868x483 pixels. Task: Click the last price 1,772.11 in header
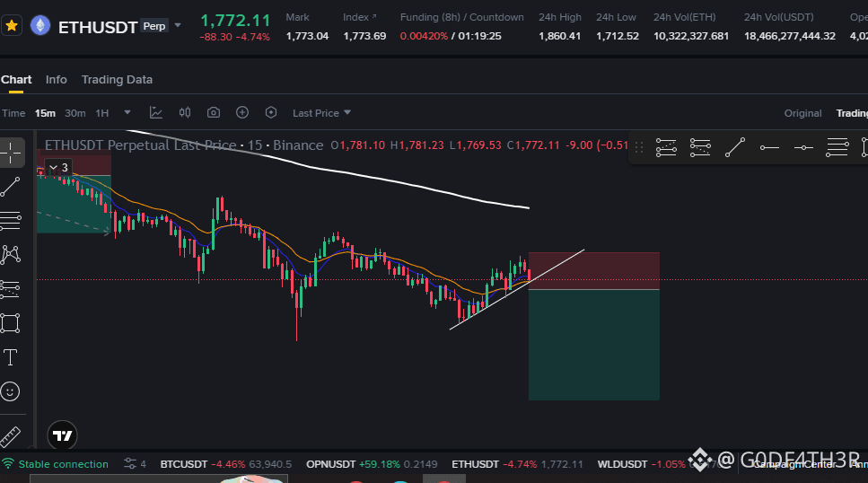(x=235, y=21)
